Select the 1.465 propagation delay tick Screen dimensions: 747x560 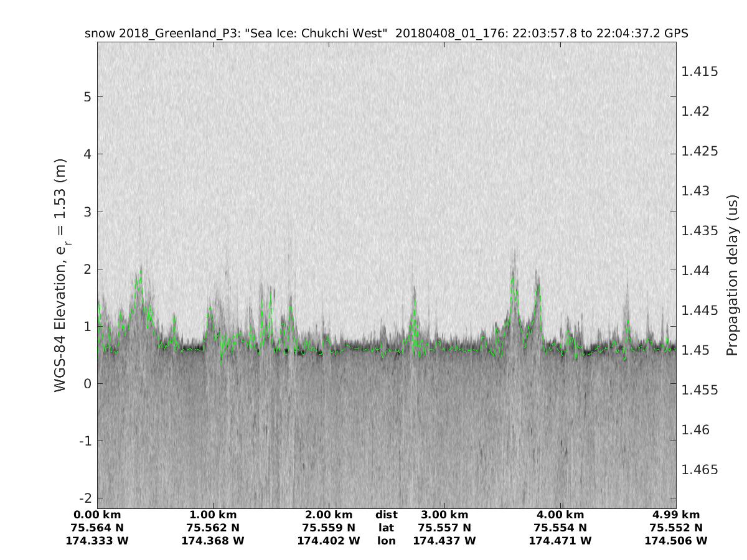click(x=700, y=470)
